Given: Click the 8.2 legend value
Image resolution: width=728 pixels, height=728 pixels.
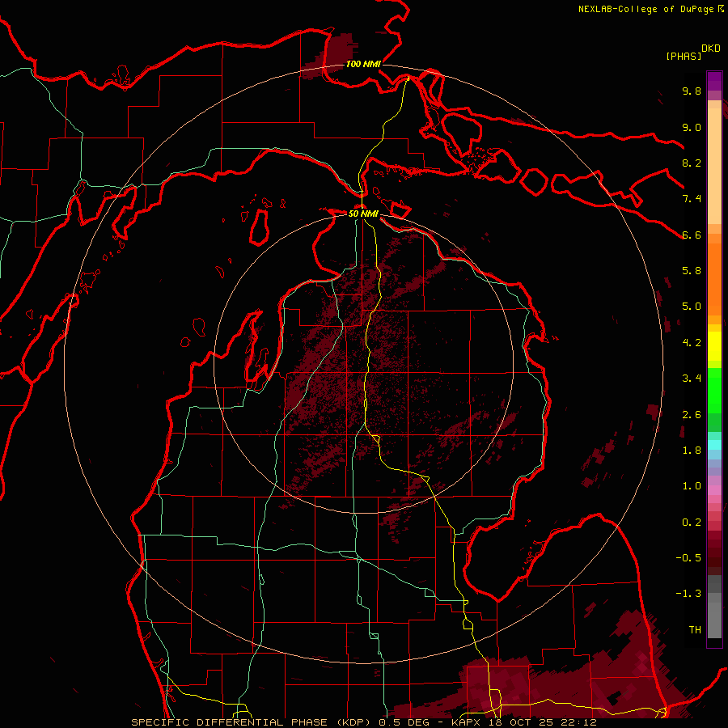Looking at the screenshot, I should (692, 163).
